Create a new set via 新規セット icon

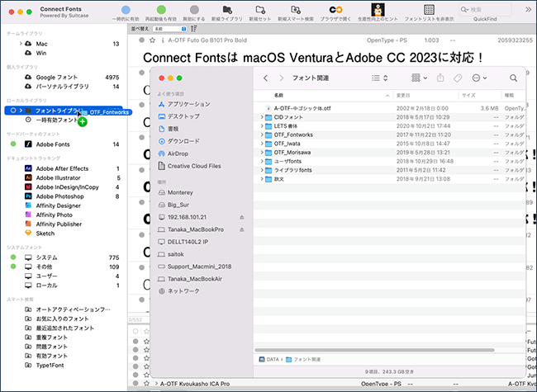coord(260,10)
